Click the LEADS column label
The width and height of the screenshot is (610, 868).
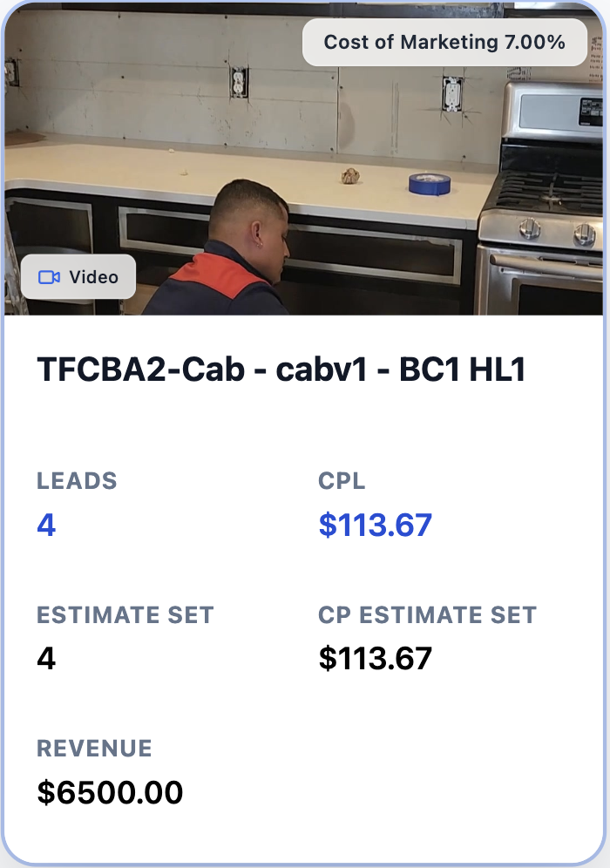tap(77, 481)
